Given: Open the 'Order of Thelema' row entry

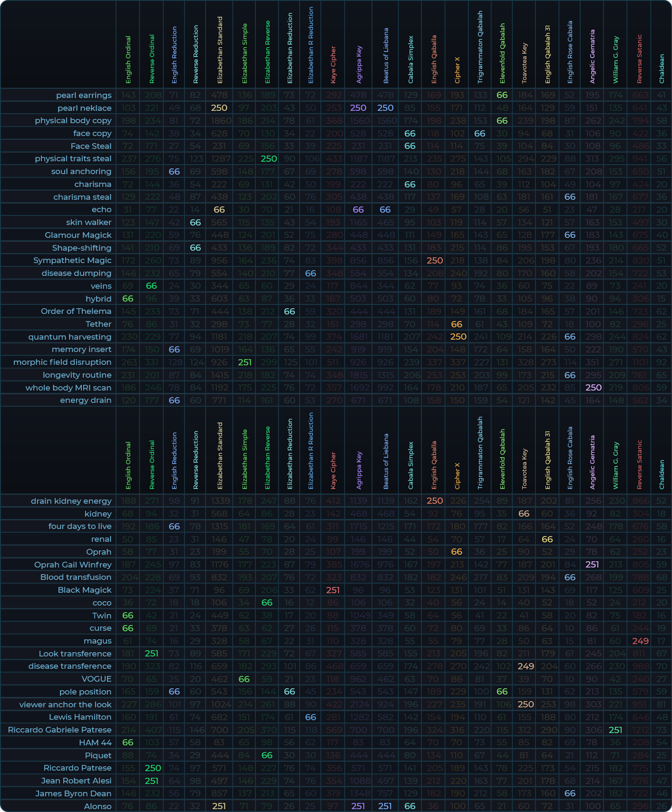Looking at the screenshot, I should coord(76,311).
